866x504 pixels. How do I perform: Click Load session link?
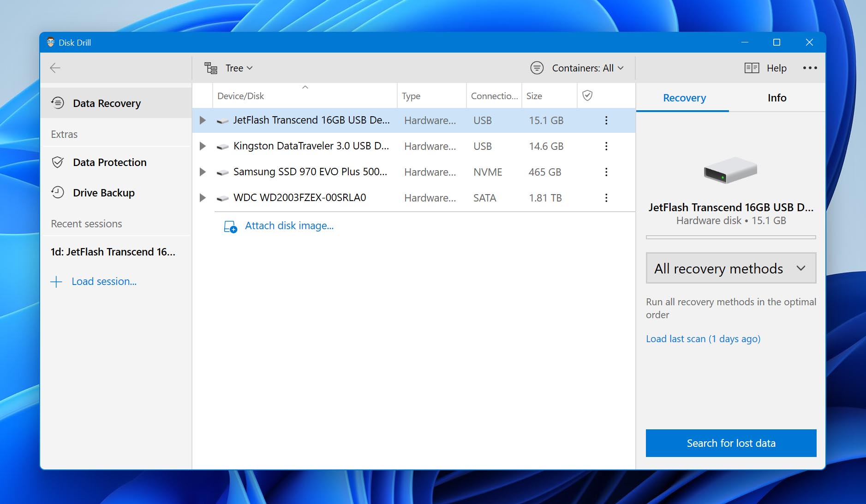click(104, 281)
